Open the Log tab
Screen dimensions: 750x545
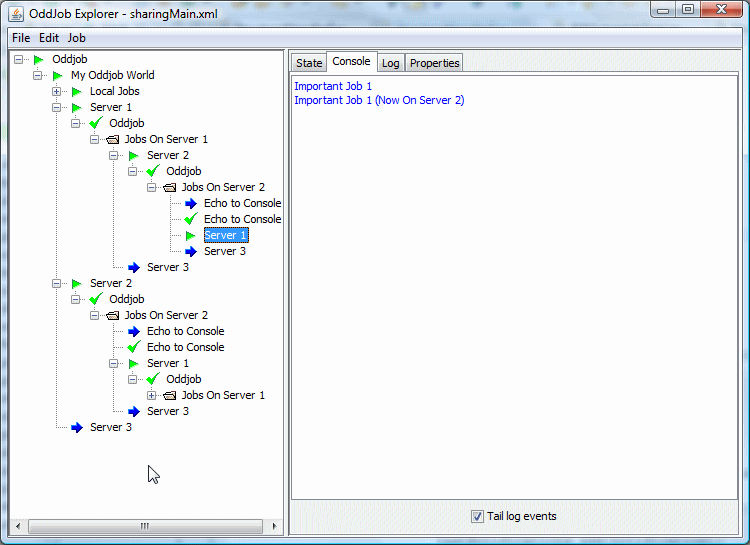(390, 63)
